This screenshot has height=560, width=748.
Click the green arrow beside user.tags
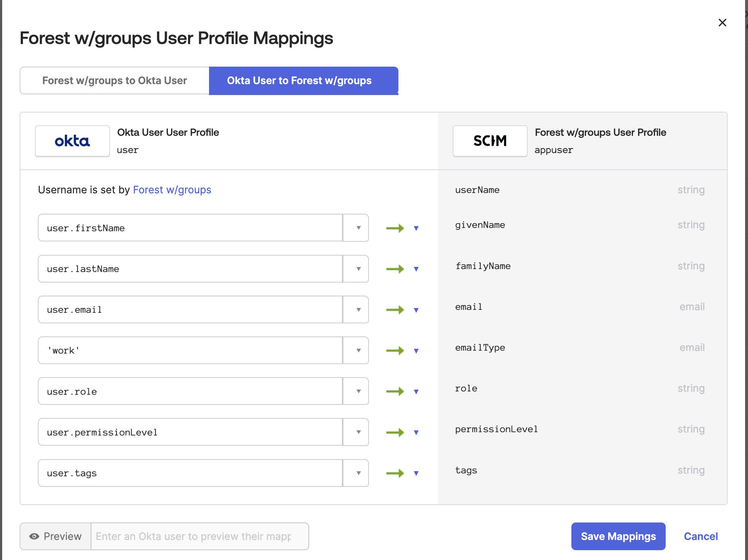click(x=395, y=473)
